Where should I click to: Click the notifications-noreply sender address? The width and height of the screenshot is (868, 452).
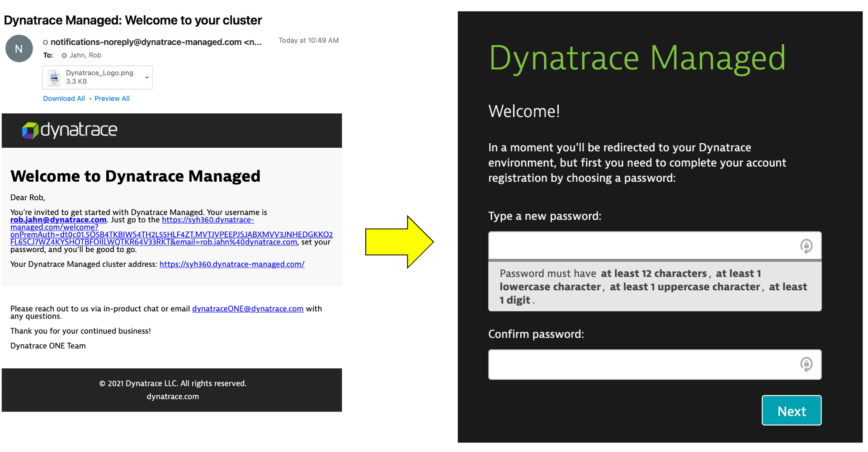pos(146,42)
